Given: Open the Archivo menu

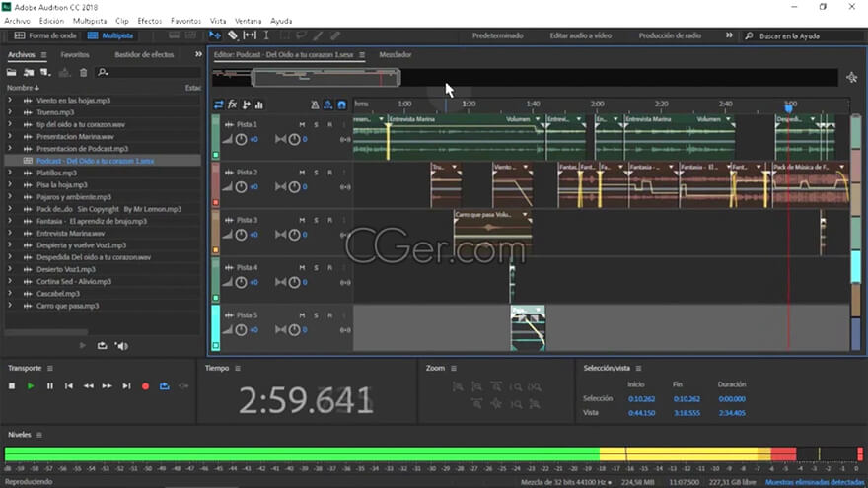Looking at the screenshot, I should pos(17,21).
